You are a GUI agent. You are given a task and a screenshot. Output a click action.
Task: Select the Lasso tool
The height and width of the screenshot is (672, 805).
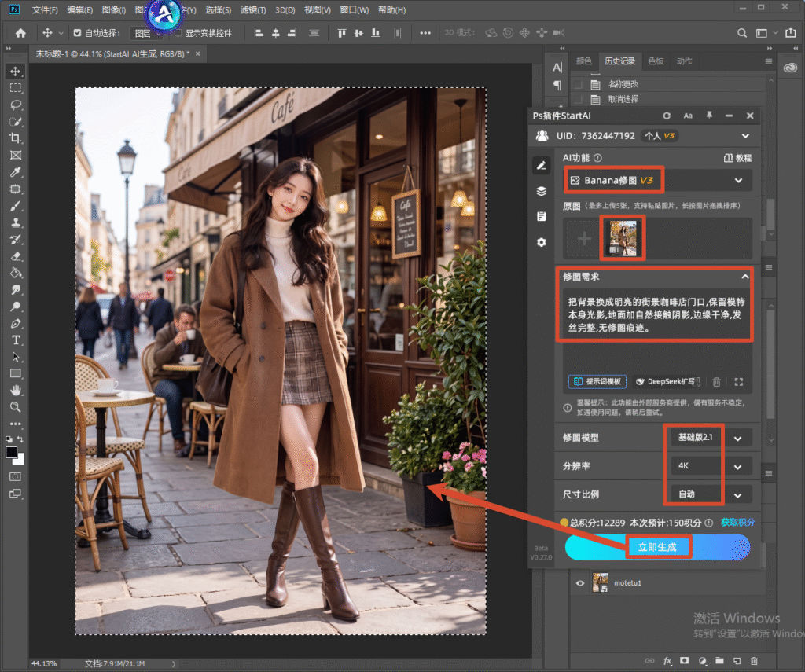(x=16, y=105)
